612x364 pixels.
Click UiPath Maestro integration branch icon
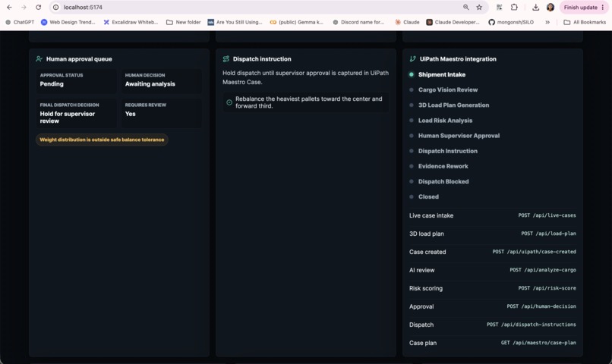pos(412,59)
